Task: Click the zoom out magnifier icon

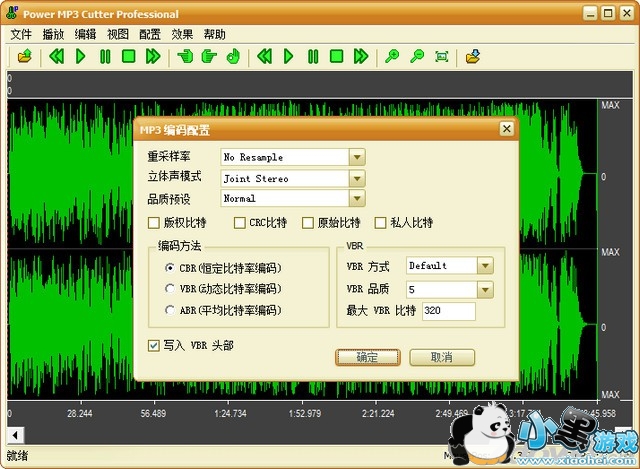Action: click(x=417, y=56)
